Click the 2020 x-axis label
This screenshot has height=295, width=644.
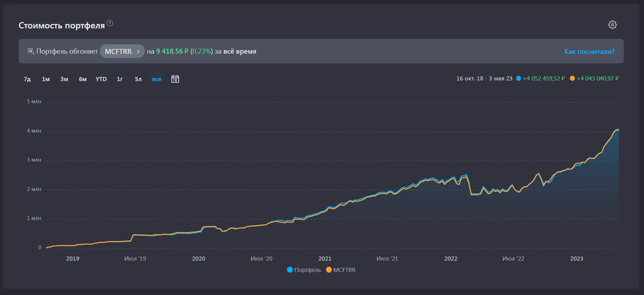point(199,258)
